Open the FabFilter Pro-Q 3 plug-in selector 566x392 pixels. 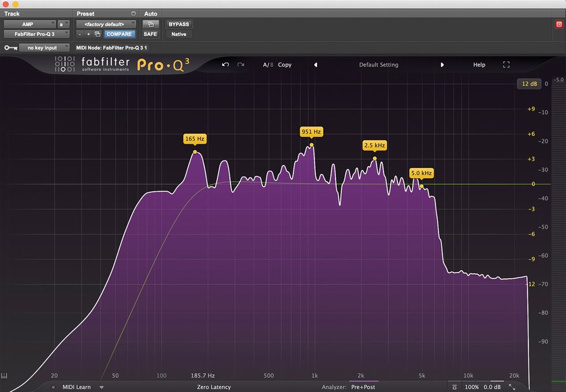(x=36, y=34)
